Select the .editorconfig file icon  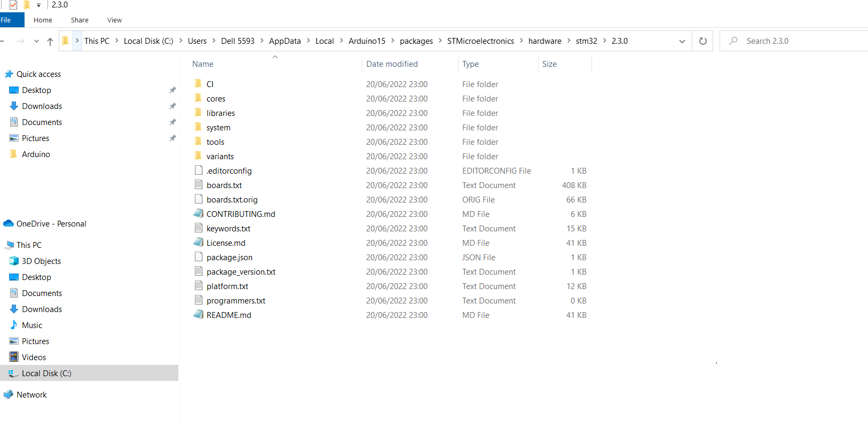click(x=199, y=170)
